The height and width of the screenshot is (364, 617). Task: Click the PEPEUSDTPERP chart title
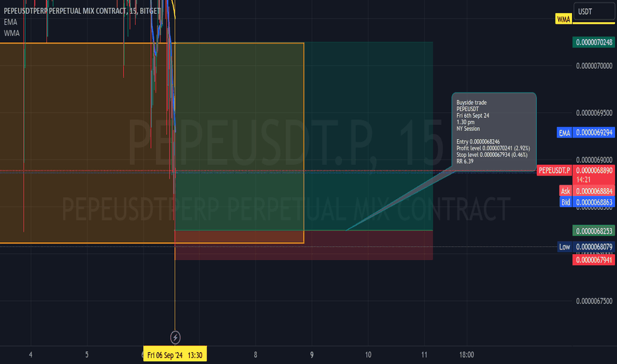tap(82, 11)
